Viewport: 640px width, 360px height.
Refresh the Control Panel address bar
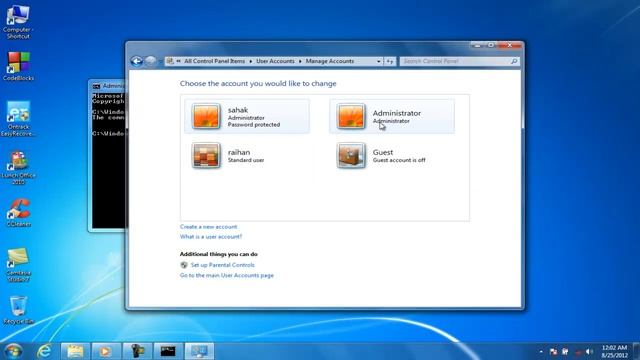coord(390,61)
